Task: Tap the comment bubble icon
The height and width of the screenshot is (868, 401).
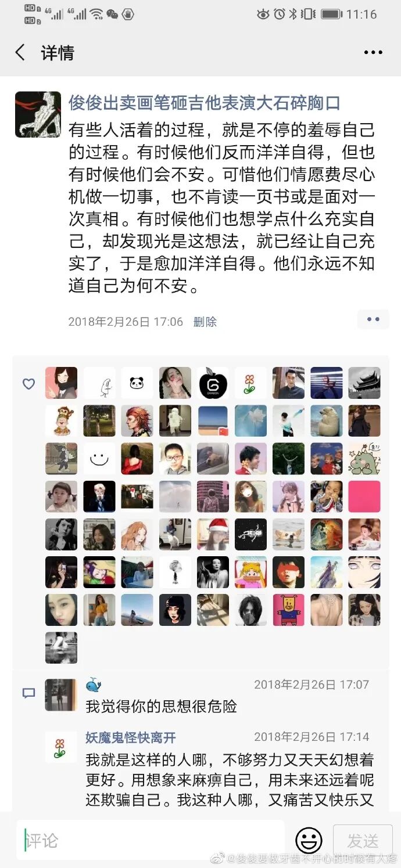Action: pyautogui.click(x=28, y=693)
